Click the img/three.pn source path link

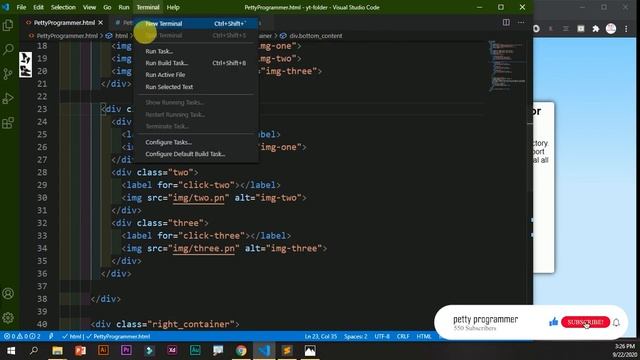pos(204,249)
